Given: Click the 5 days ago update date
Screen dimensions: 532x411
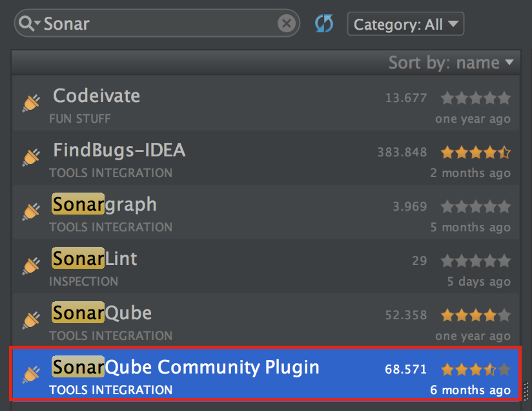Looking at the screenshot, I should pos(478,282).
